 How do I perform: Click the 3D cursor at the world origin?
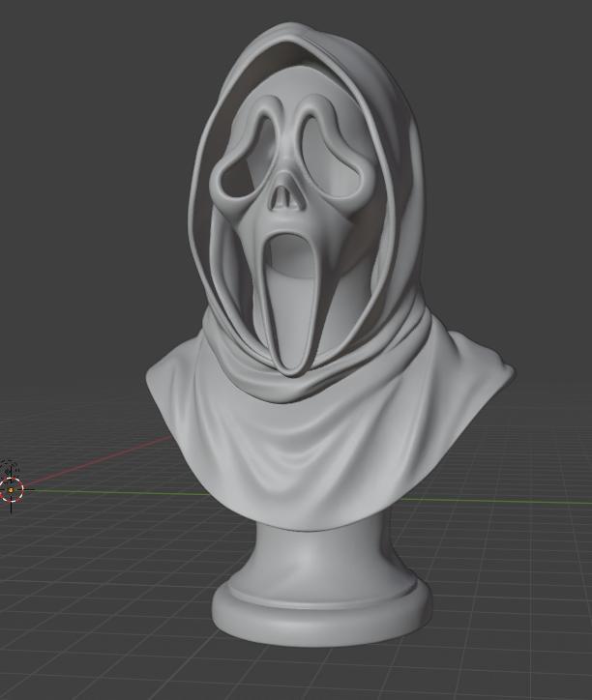pyautogui.click(x=11, y=490)
